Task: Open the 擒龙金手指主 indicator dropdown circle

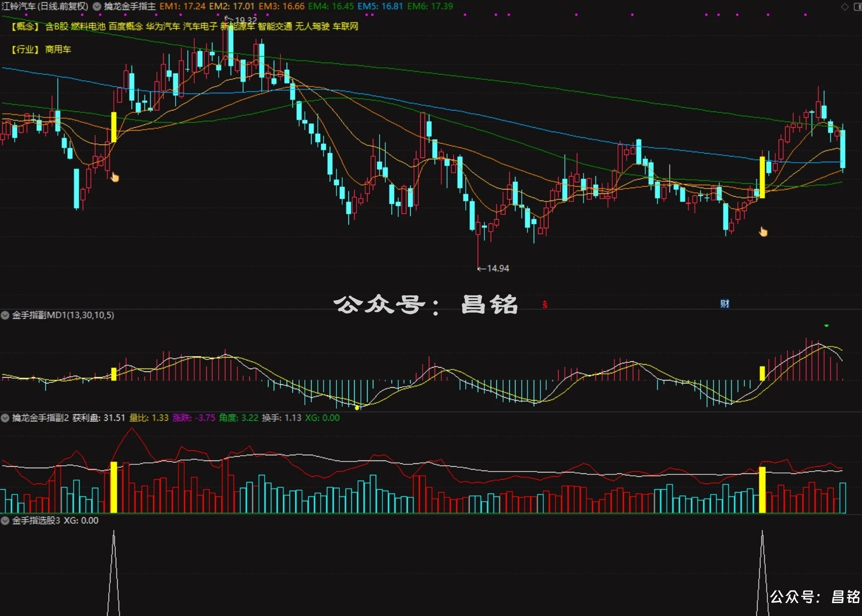Action: [97, 7]
